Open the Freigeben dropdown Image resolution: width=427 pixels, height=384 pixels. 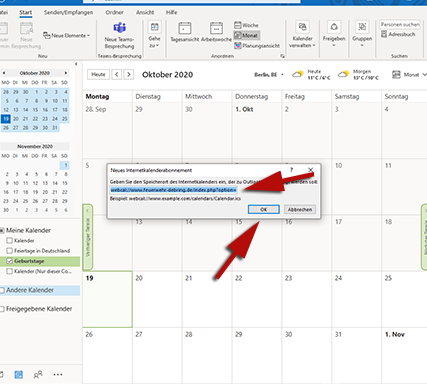click(x=334, y=35)
